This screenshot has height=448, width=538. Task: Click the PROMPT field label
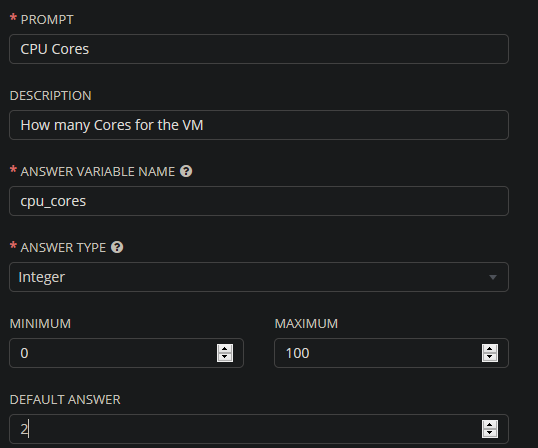click(47, 20)
